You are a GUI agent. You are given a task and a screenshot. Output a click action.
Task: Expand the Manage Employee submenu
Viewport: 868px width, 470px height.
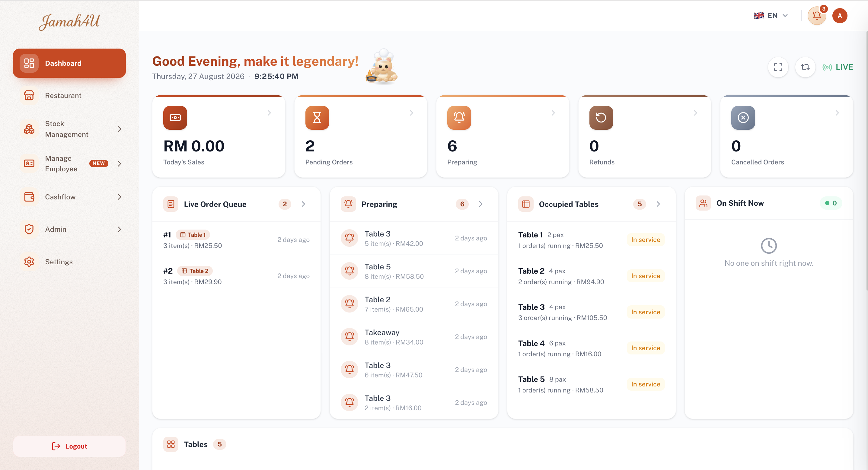(x=119, y=164)
